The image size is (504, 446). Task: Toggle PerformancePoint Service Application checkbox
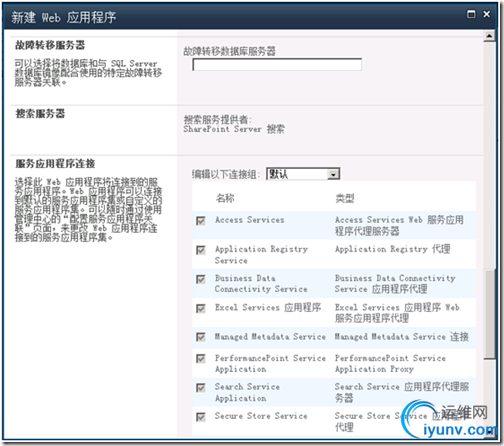tap(201, 359)
